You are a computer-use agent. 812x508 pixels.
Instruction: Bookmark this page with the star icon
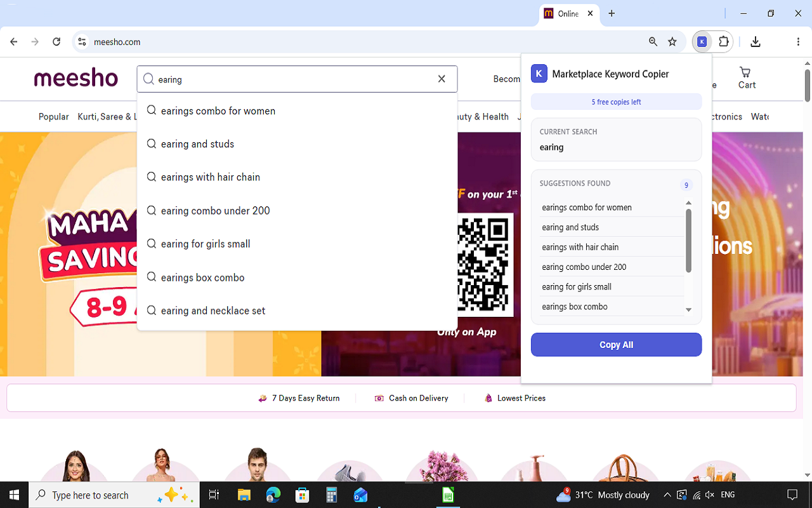point(672,42)
